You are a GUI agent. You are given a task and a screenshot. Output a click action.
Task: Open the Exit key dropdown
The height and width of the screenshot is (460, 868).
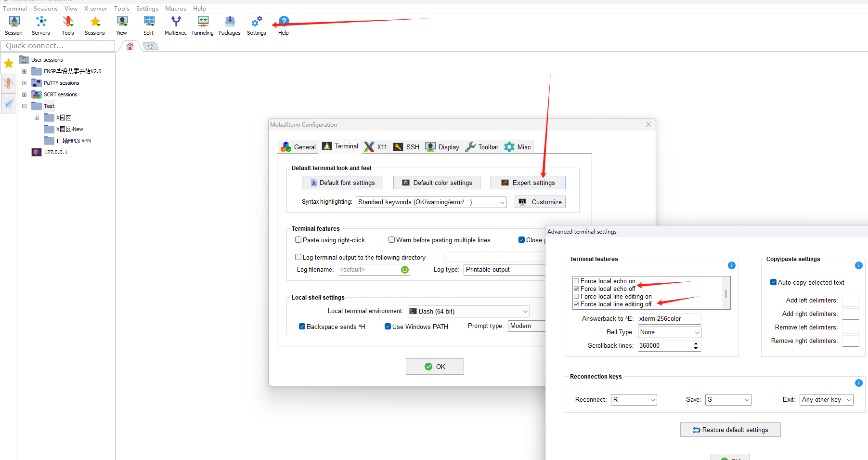click(x=827, y=400)
